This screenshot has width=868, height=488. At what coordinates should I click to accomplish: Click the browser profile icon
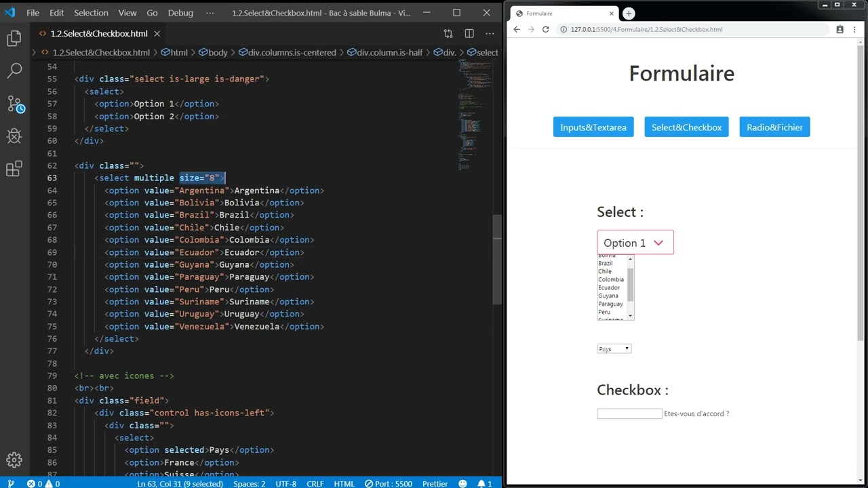(840, 29)
